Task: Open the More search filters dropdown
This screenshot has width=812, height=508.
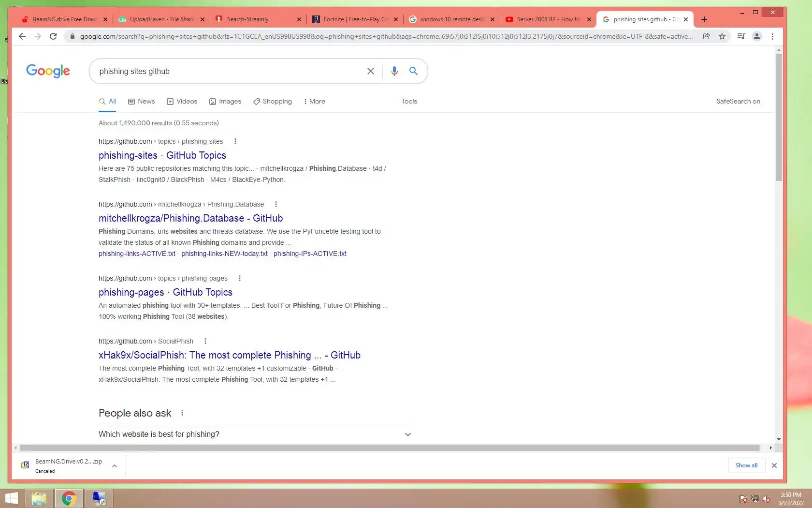Action: click(314, 101)
